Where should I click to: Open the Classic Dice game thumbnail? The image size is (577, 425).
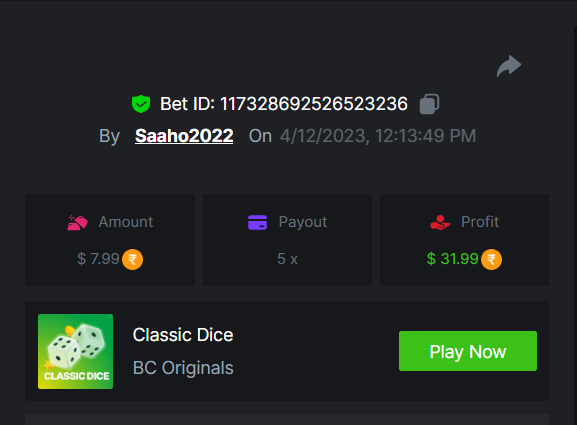pos(75,351)
